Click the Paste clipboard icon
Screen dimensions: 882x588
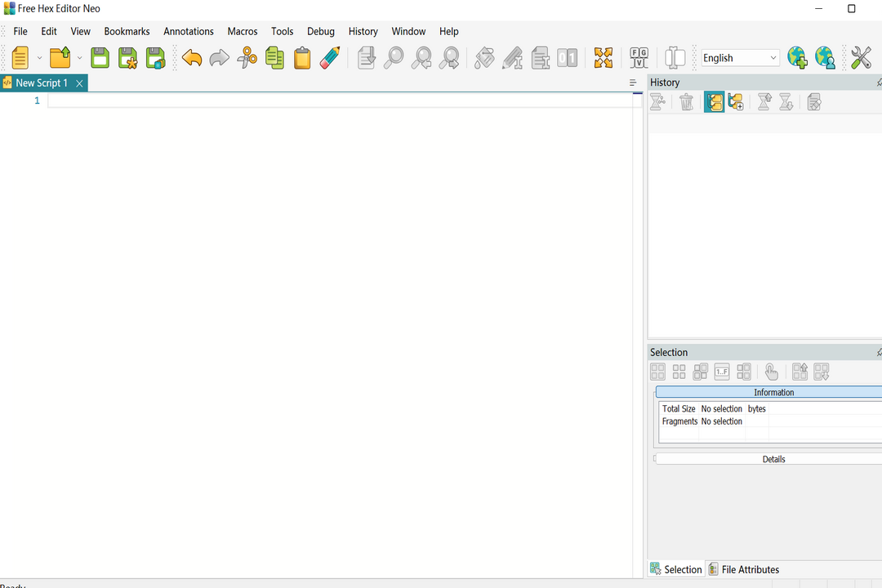(302, 58)
